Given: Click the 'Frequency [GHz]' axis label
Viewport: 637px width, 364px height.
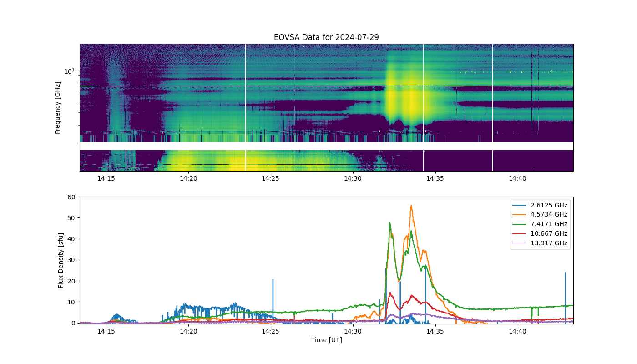Looking at the screenshot, I should (x=58, y=107).
